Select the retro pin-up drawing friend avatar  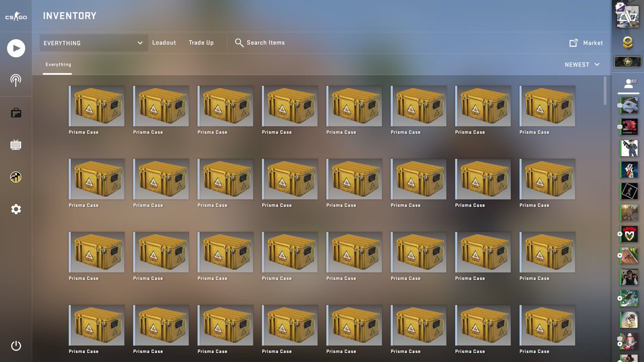coord(629,320)
